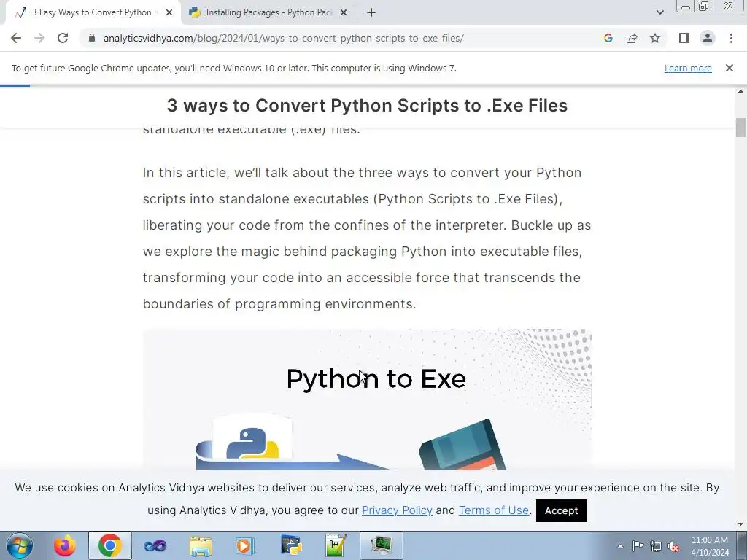Go back to the previous page
This screenshot has height=560, width=747.
pos(16,38)
